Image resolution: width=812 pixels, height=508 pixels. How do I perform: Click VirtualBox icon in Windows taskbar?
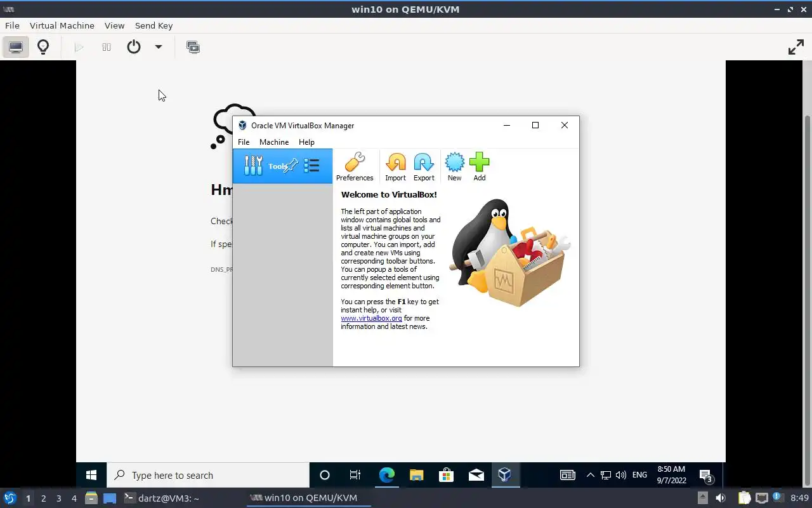click(x=505, y=475)
